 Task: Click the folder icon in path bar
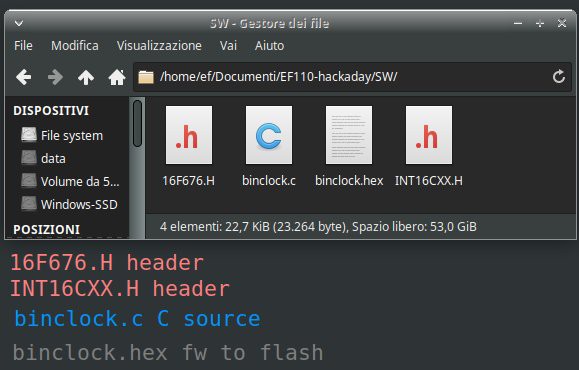[146, 77]
